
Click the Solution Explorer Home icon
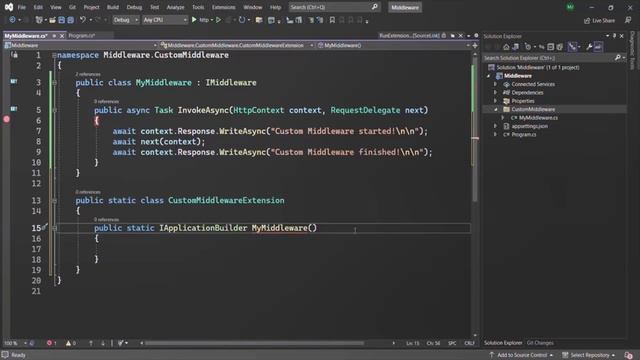pyautogui.click(x=506, y=47)
